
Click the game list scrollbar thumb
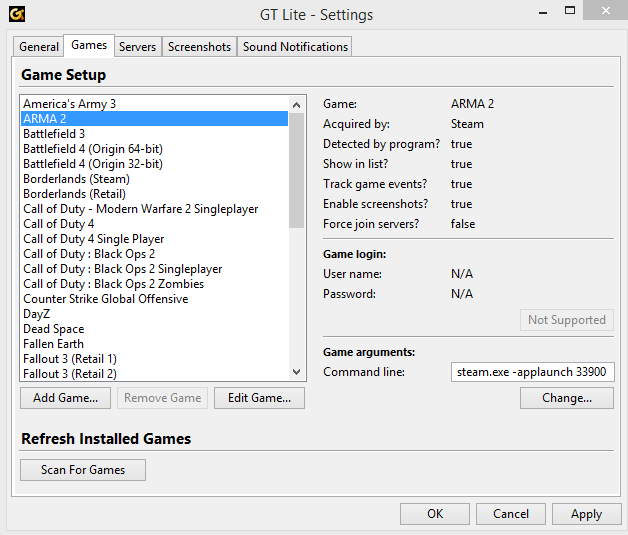(x=296, y=171)
